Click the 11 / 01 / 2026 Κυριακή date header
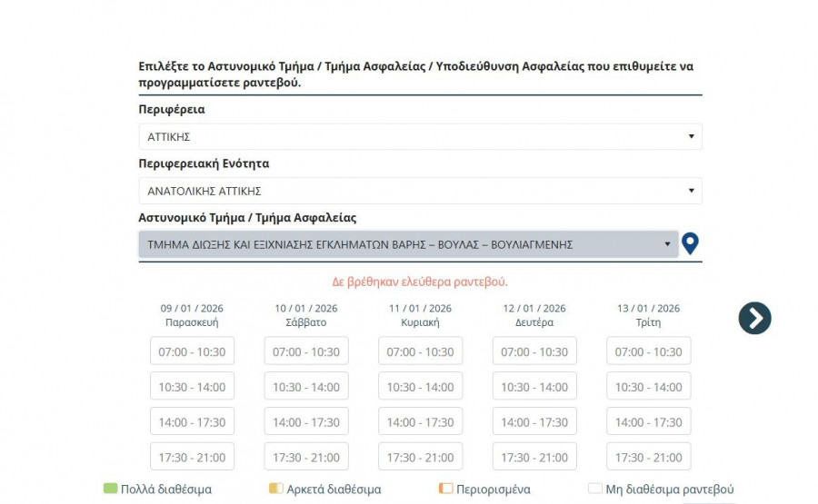The height and width of the screenshot is (504, 818). pyautogui.click(x=420, y=315)
